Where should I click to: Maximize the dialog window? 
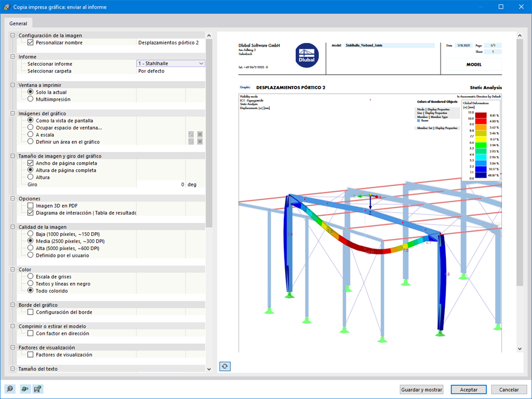[501, 7]
